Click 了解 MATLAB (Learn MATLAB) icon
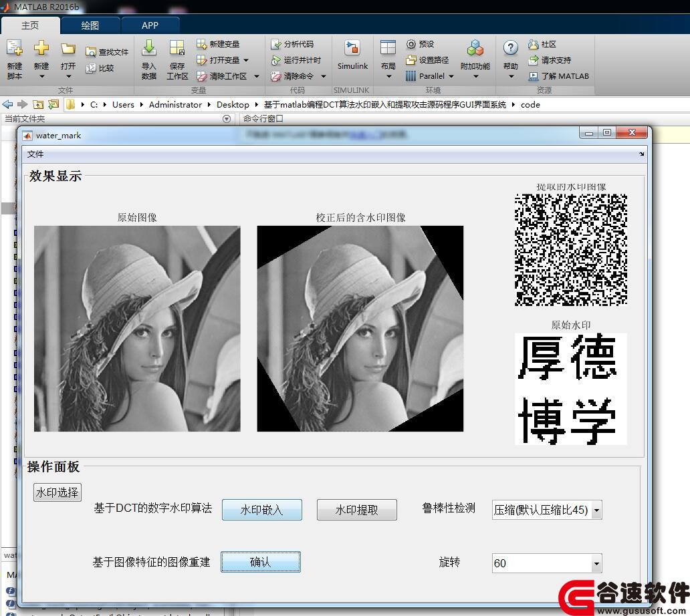690x616 pixels. [534, 77]
